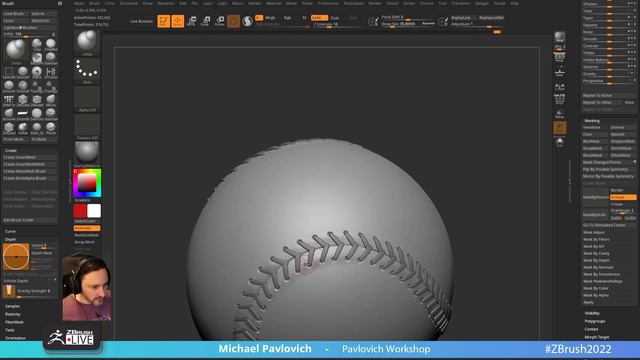The width and height of the screenshot is (640, 360).
Task: Select the white secondary color swatch
Action: click(94, 211)
